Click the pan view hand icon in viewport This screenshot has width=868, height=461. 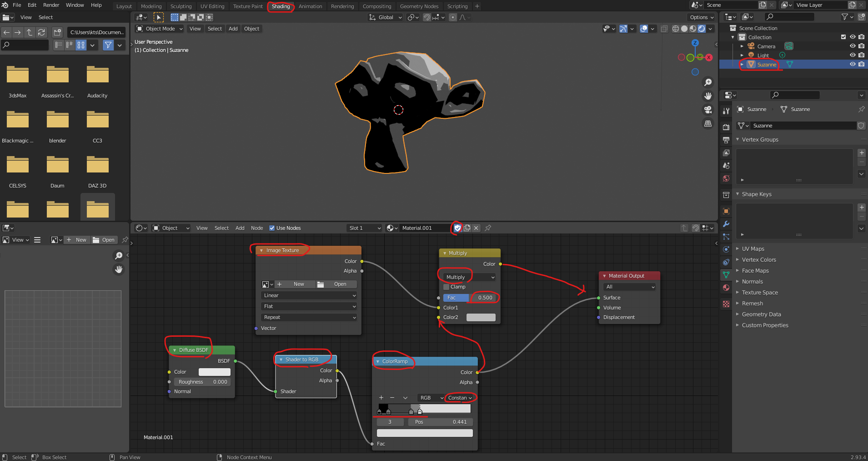coord(708,96)
